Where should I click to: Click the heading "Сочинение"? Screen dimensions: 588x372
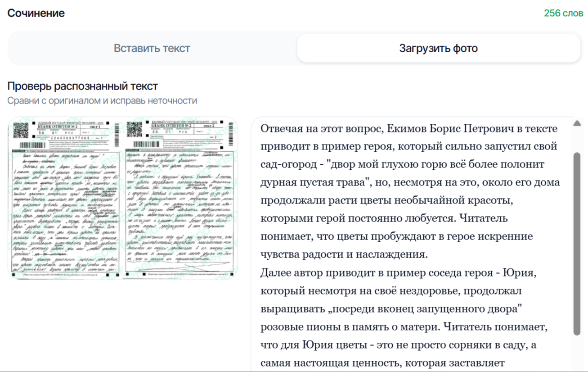click(36, 13)
